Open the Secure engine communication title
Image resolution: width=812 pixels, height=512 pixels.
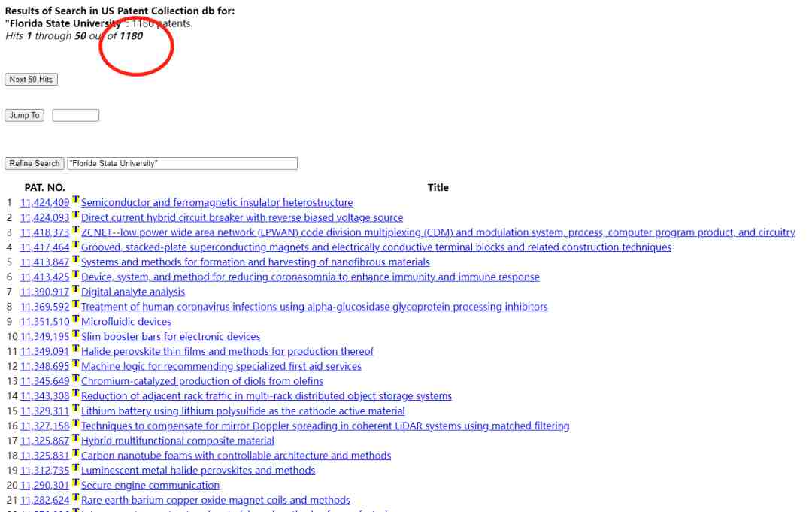click(x=150, y=486)
